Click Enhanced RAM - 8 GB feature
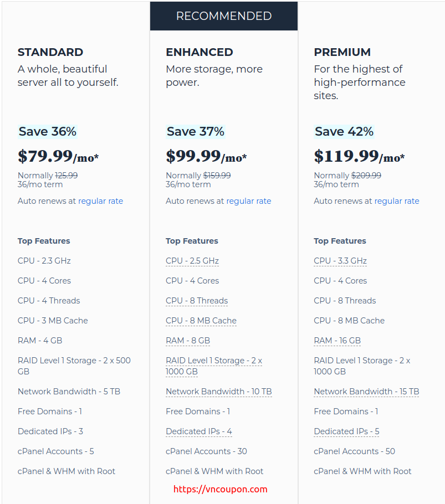The height and width of the screenshot is (504, 445). (x=188, y=341)
